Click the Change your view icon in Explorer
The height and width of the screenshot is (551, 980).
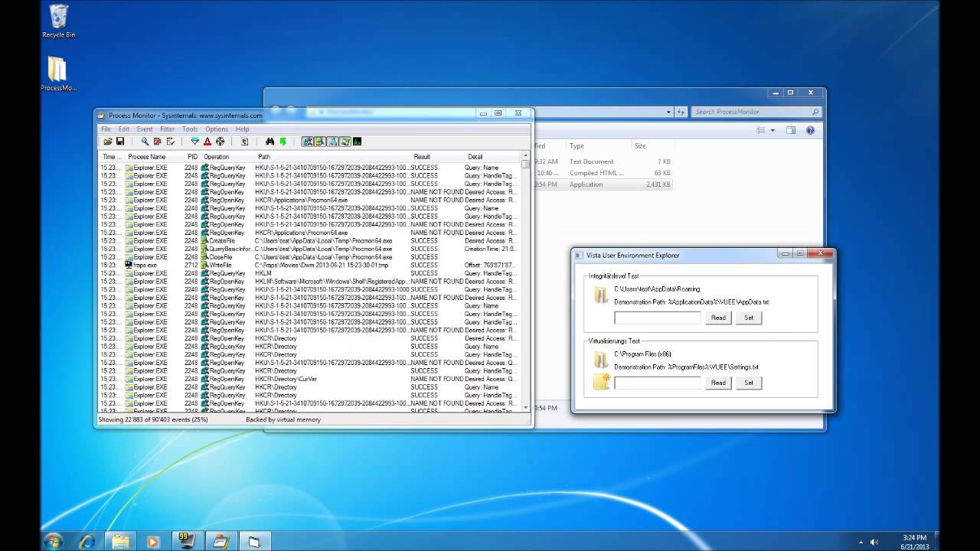coord(760,130)
